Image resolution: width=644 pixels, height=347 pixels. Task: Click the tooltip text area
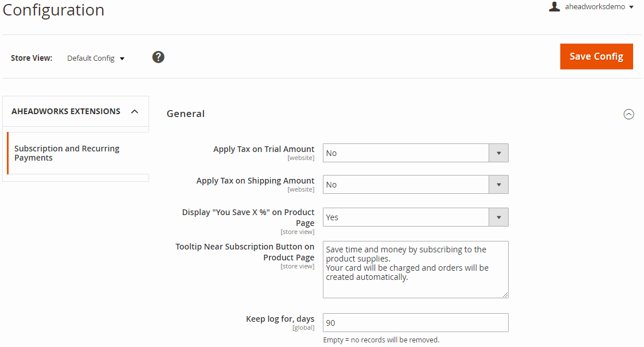tap(415, 270)
